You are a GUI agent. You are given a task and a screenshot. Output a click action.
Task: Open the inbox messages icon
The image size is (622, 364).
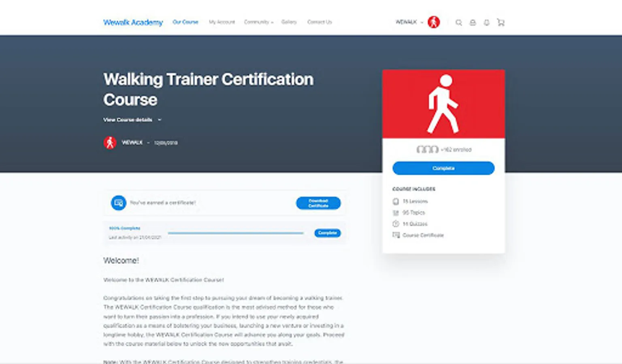[x=473, y=23]
